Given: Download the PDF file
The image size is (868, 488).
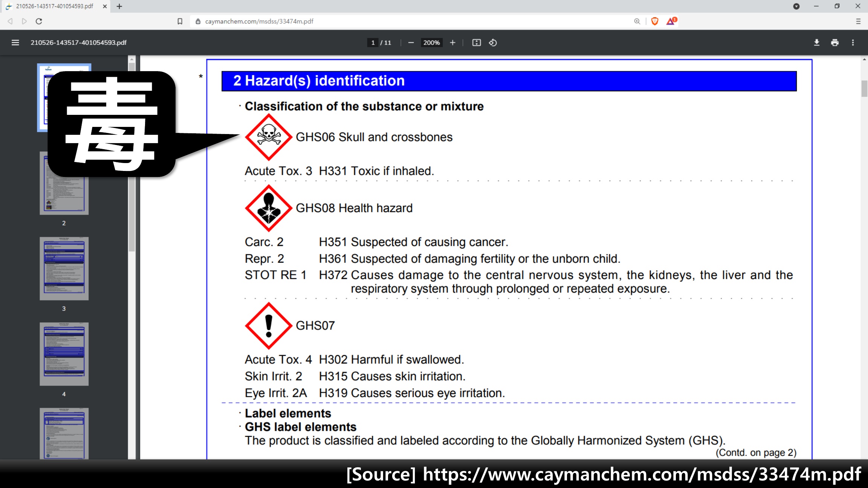Looking at the screenshot, I should click(816, 43).
